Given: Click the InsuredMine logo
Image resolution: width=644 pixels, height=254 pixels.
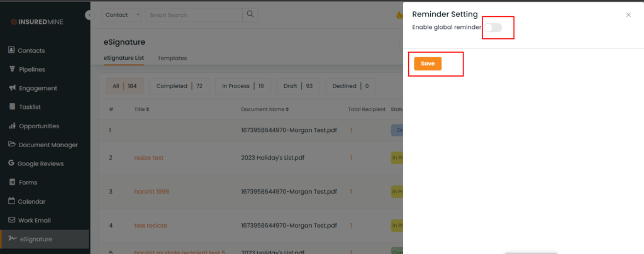Looking at the screenshot, I should click(37, 22).
